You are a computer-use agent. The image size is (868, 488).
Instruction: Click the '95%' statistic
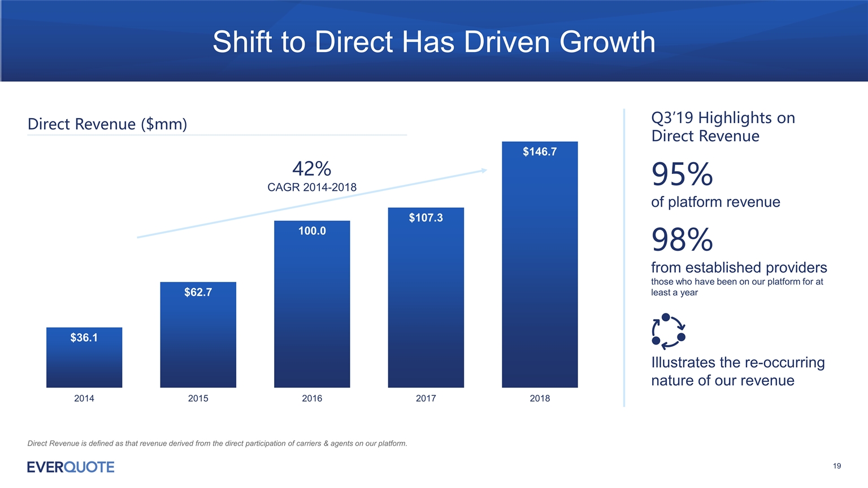pyautogui.click(x=682, y=174)
